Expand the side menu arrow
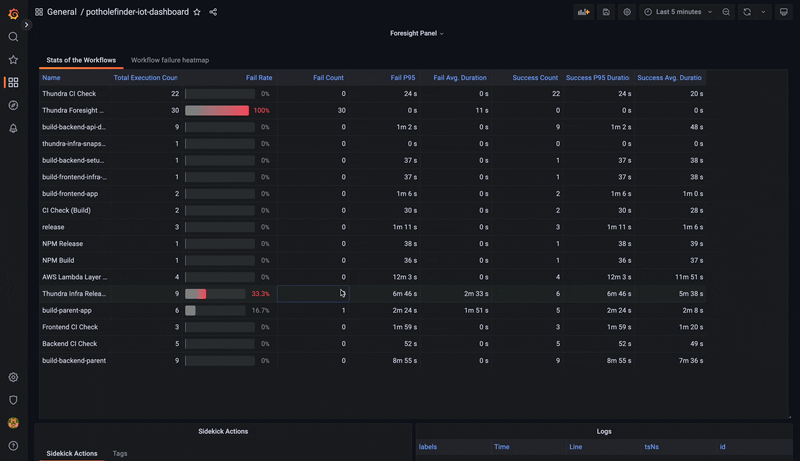The height and width of the screenshot is (461, 800). tap(27, 24)
